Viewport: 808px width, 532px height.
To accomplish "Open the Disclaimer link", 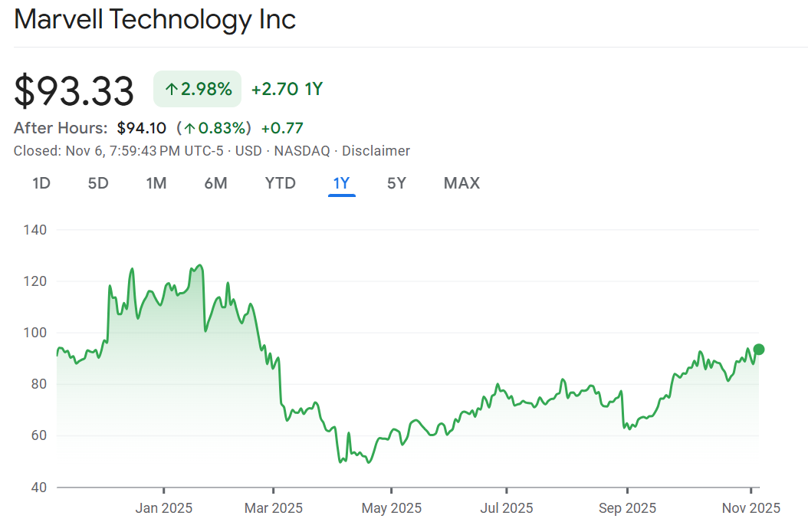I will click(376, 151).
